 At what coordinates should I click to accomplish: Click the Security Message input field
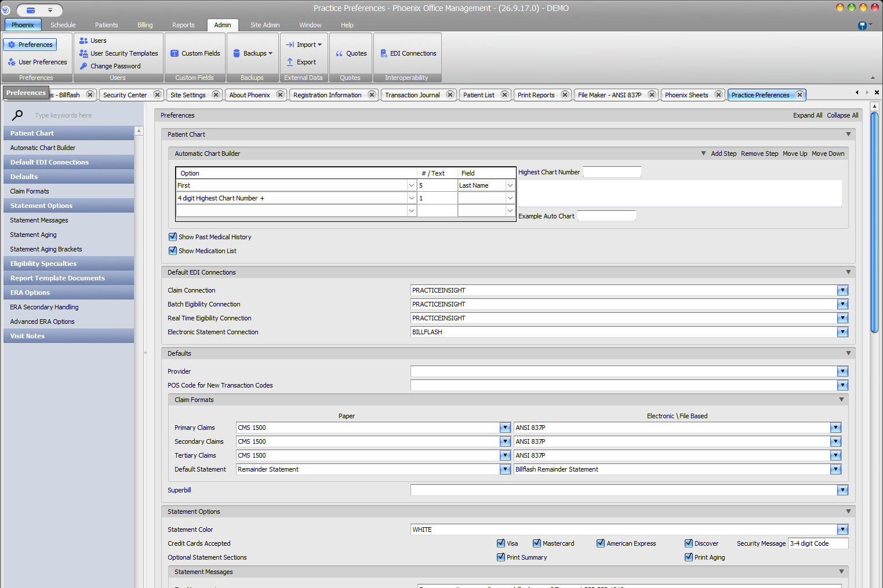pos(818,543)
